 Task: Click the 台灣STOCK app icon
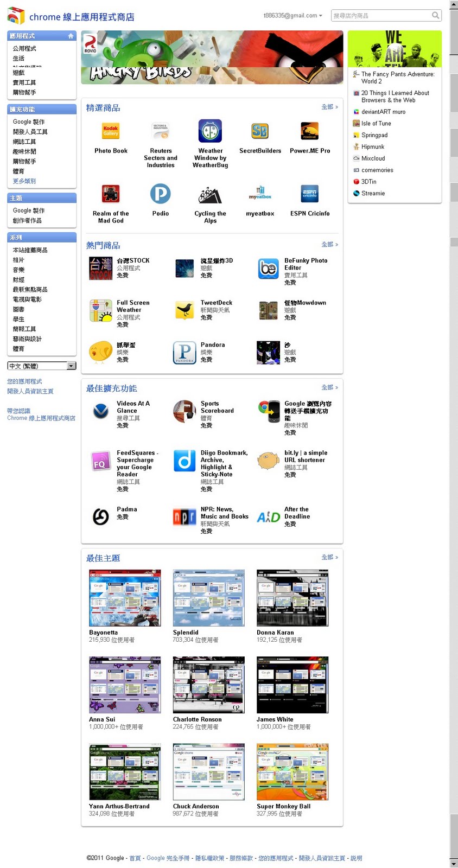point(101,269)
